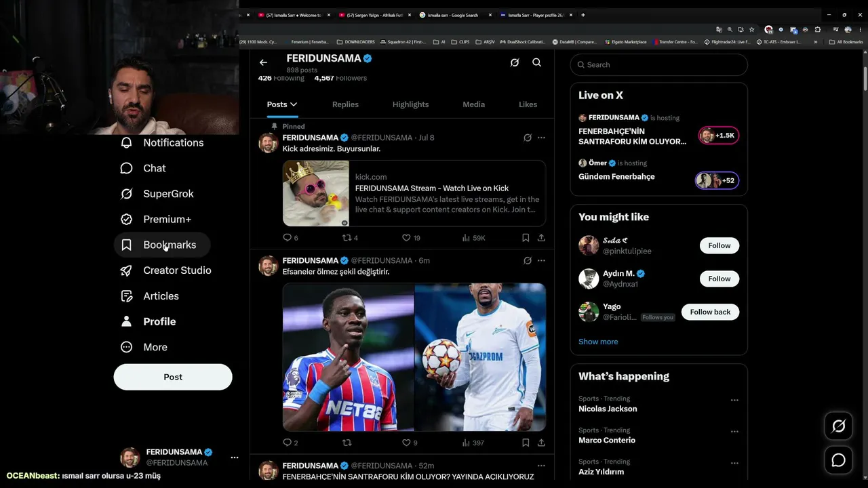Screen dimensions: 868x488
Task: Share the pinned Kick post
Action: pos(541,238)
